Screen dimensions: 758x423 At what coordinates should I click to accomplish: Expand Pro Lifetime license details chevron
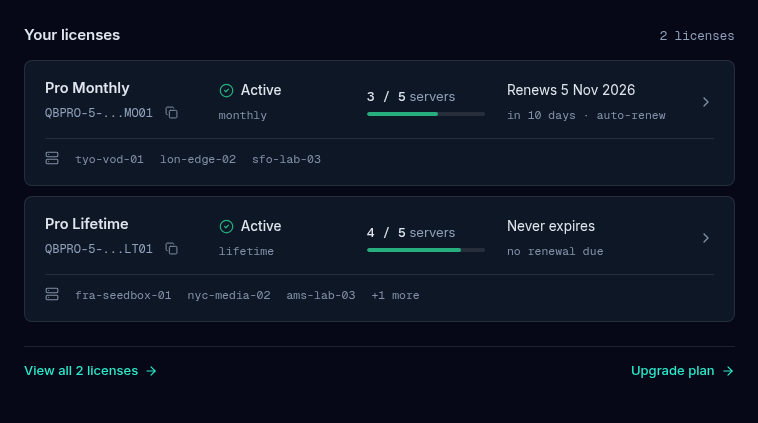[x=706, y=238]
